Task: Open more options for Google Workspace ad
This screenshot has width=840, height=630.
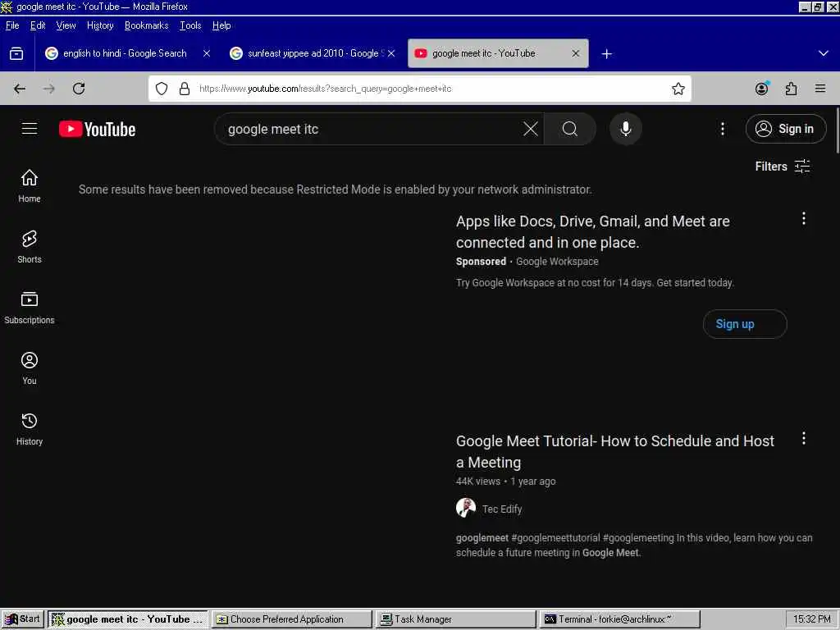Action: [804, 218]
